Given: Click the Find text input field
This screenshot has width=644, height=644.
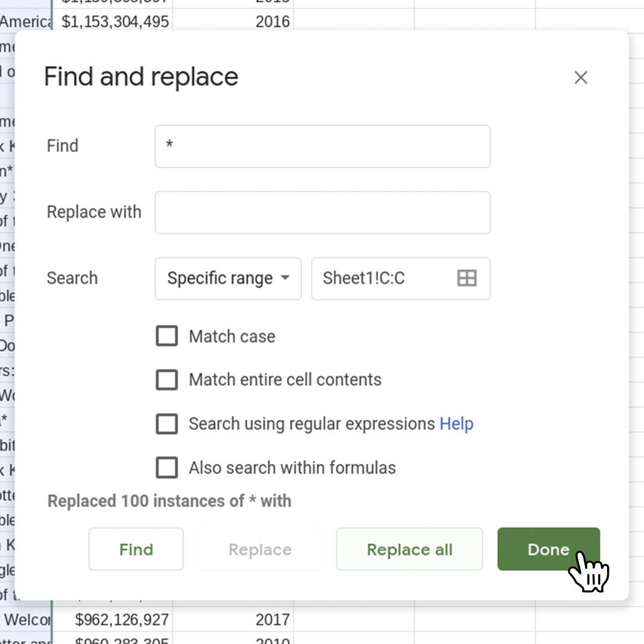Looking at the screenshot, I should pyautogui.click(x=323, y=146).
